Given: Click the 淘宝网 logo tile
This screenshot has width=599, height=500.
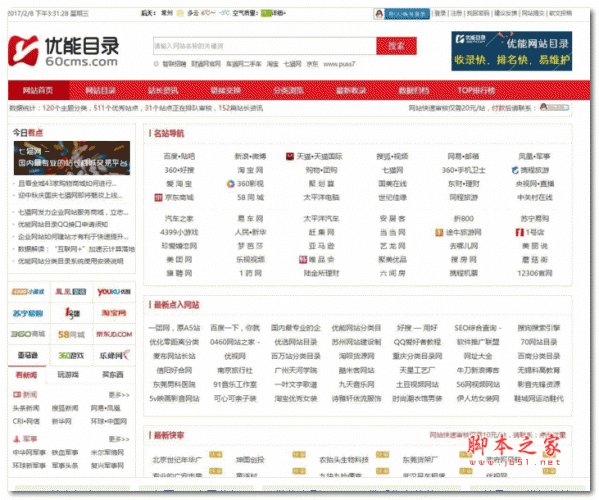Looking at the screenshot, I should [x=114, y=313].
